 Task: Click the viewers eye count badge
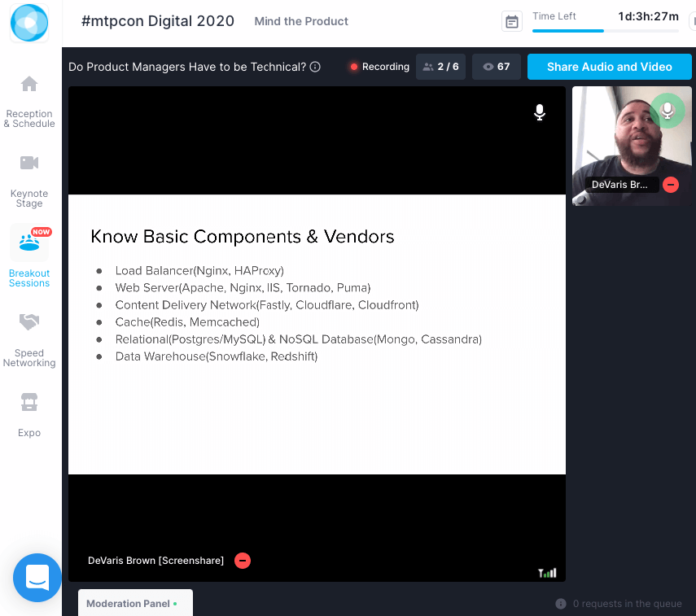point(497,67)
